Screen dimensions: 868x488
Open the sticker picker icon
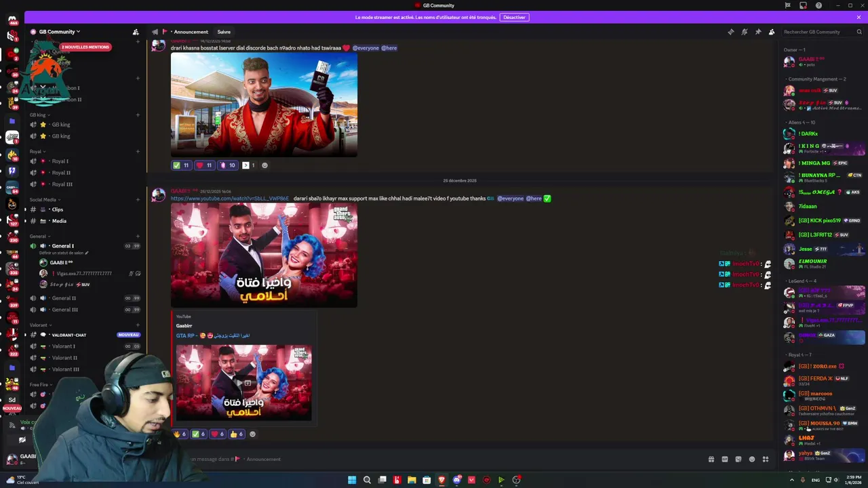click(x=738, y=459)
